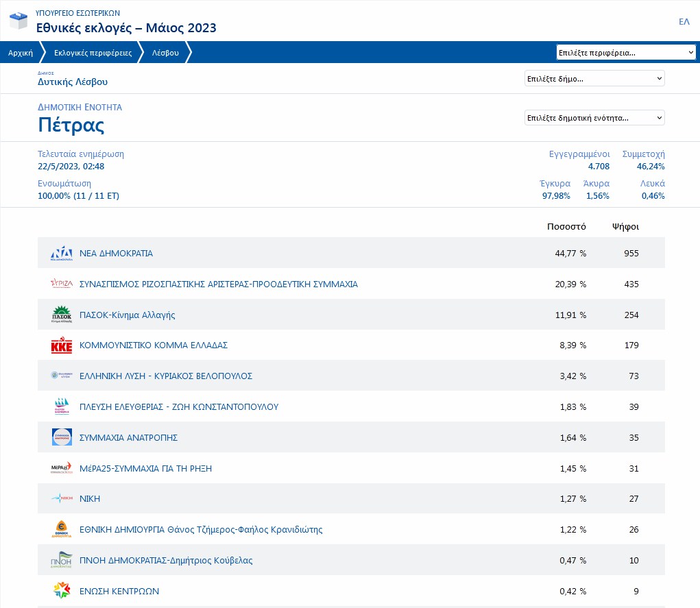This screenshot has width=700, height=608.
Task: Open the Δυτικής Λέσβου municipality link
Action: (73, 82)
